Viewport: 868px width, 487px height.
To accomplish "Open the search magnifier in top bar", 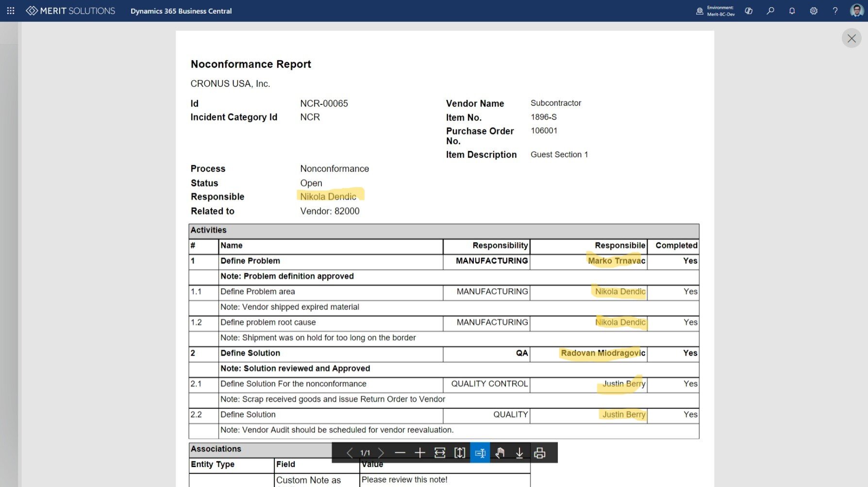I will [770, 11].
